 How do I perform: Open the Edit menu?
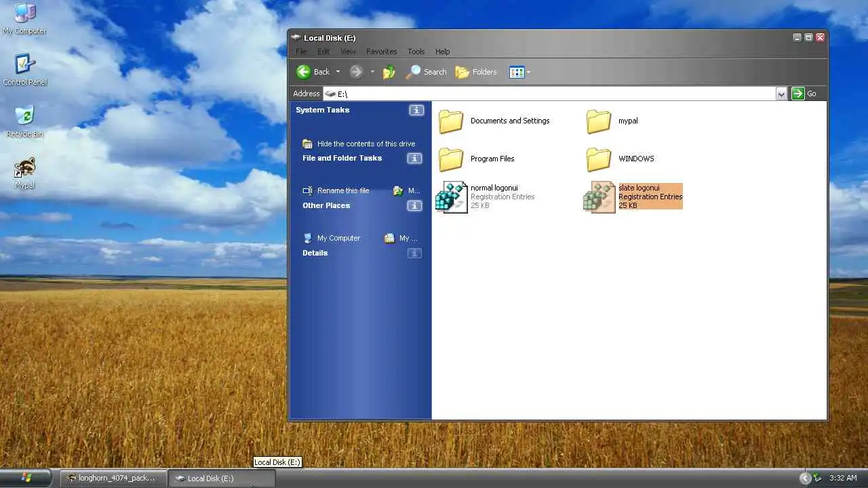coord(323,52)
